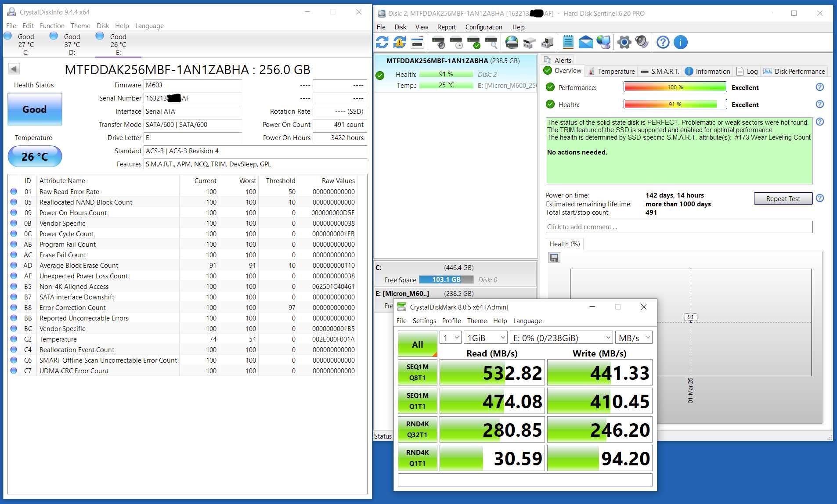Run the RND4K Q1T1 benchmark
The image size is (837, 504).
[x=417, y=457]
